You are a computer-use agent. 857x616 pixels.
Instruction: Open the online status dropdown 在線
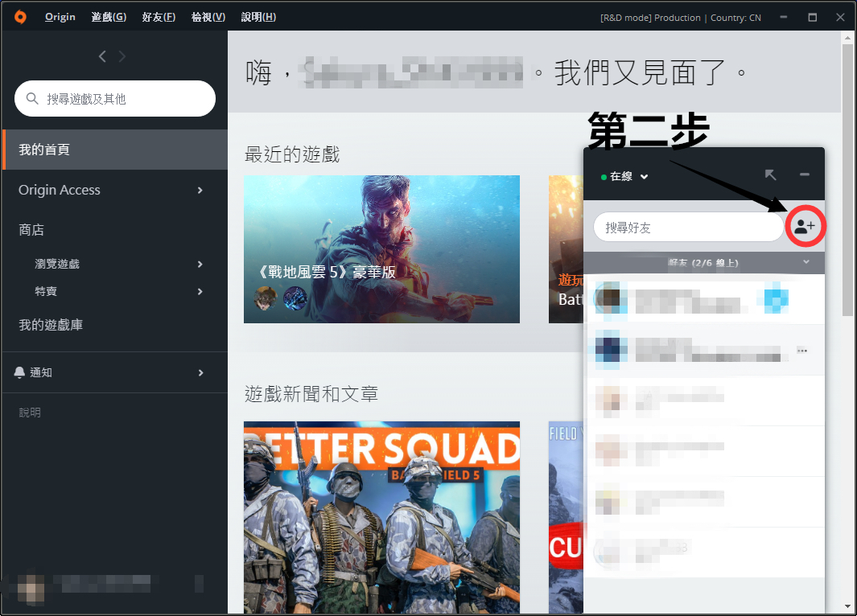[624, 176]
